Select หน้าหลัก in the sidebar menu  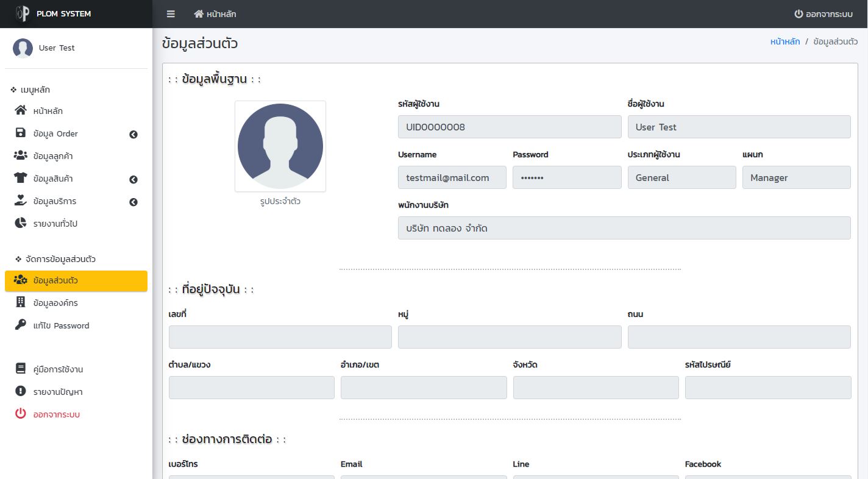pyautogui.click(x=48, y=112)
